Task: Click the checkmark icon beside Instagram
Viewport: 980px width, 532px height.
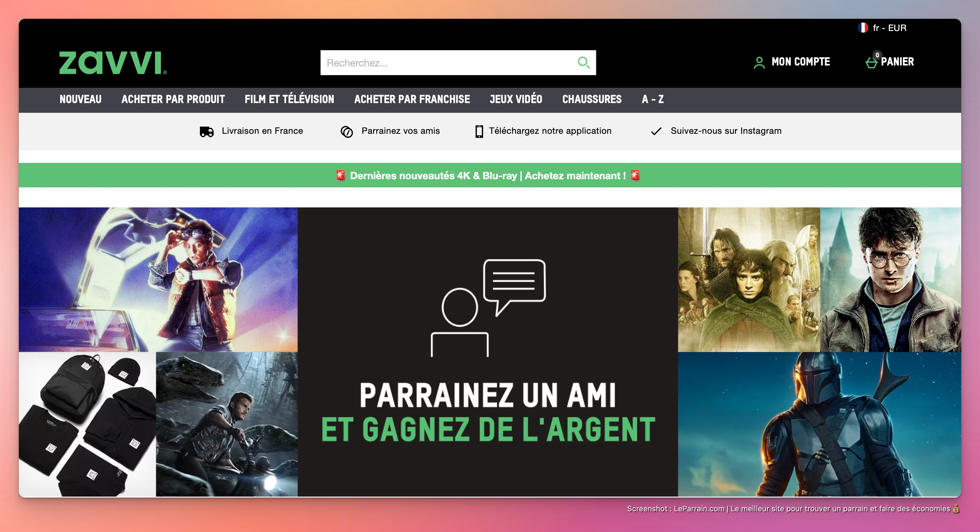Action: [x=656, y=131]
